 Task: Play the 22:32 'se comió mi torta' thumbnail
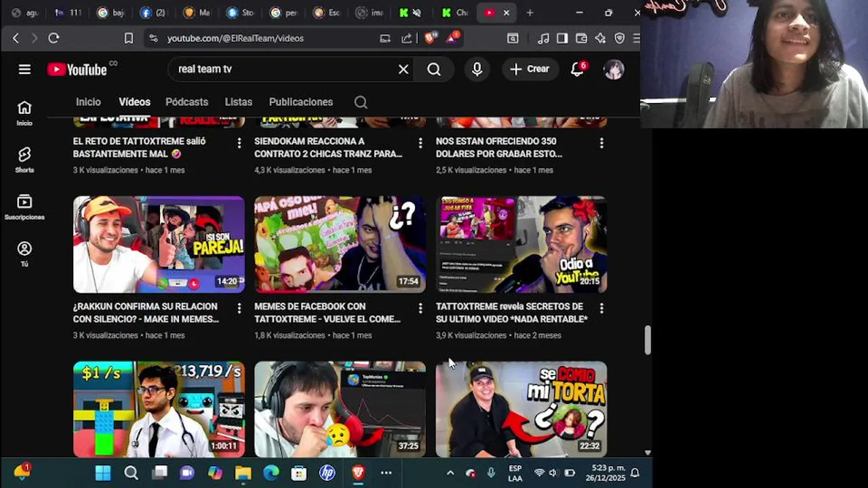coord(521,409)
